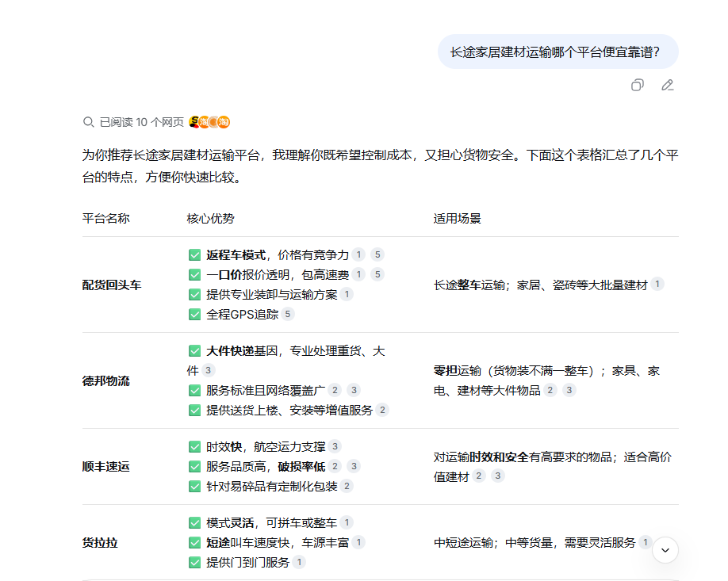Screen dimensions: 728x581
Task: Click the green check icon beside '针对易碎品有定制化包装'
Action: click(194, 487)
